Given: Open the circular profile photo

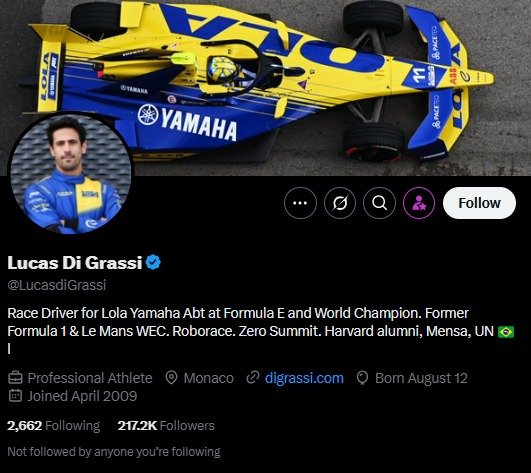Looking at the screenshot, I should click(70, 174).
